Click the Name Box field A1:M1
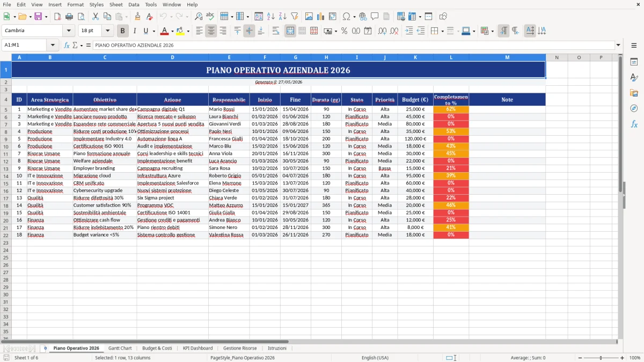Viewport: 644px width, 362px height. [25, 46]
